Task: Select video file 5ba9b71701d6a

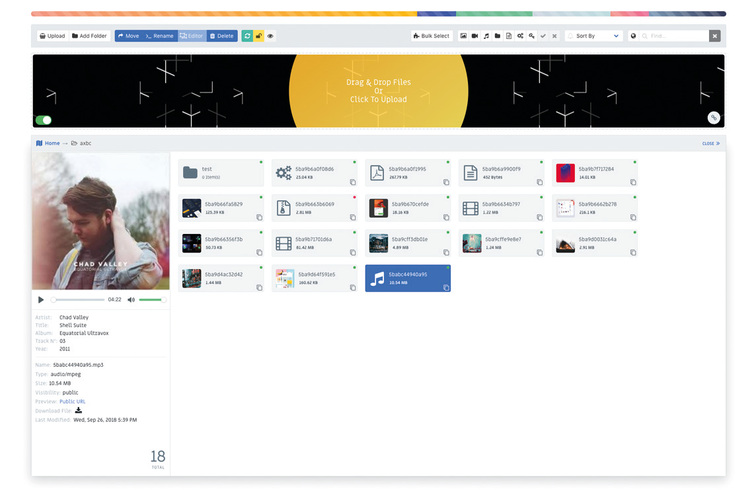Action: point(314,243)
